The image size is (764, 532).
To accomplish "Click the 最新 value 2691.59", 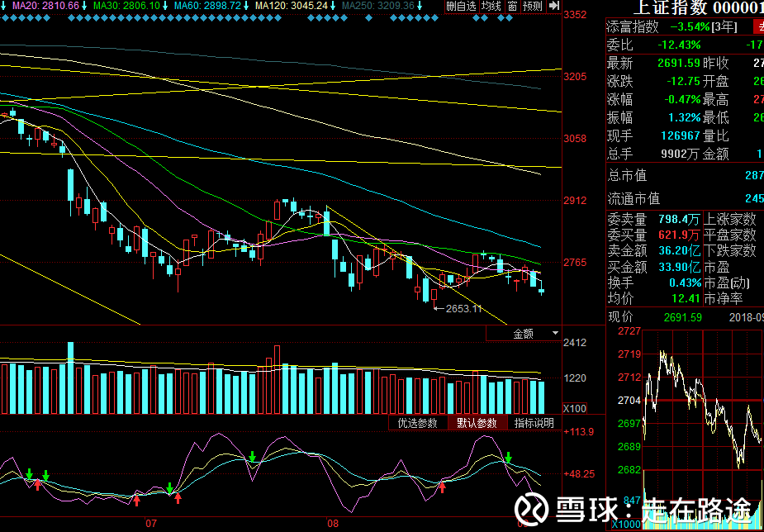I will tap(679, 64).
